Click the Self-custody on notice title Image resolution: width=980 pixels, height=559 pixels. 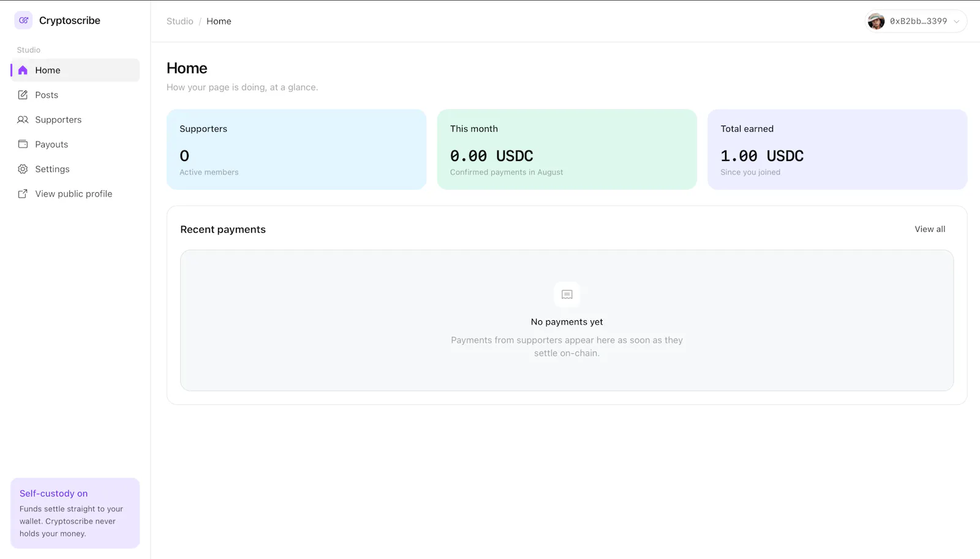click(x=54, y=493)
